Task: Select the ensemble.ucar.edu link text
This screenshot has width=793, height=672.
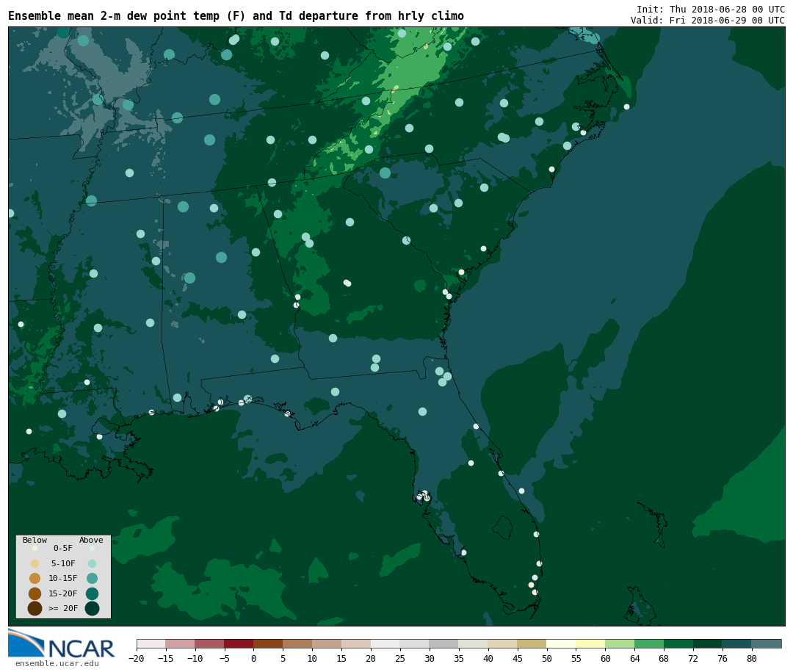Action: tap(57, 663)
